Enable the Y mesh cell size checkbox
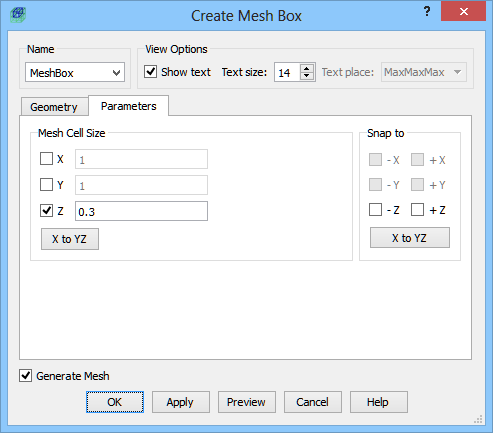The width and height of the screenshot is (493, 433). pos(46,184)
